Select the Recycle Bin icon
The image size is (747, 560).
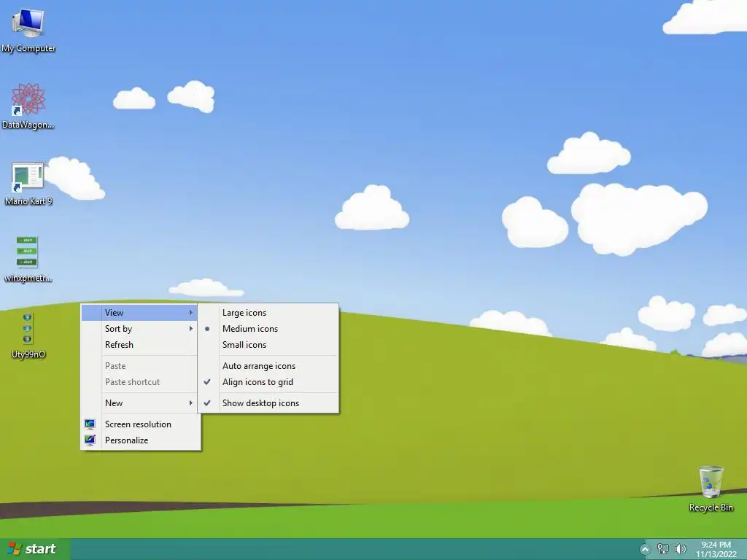point(711,489)
